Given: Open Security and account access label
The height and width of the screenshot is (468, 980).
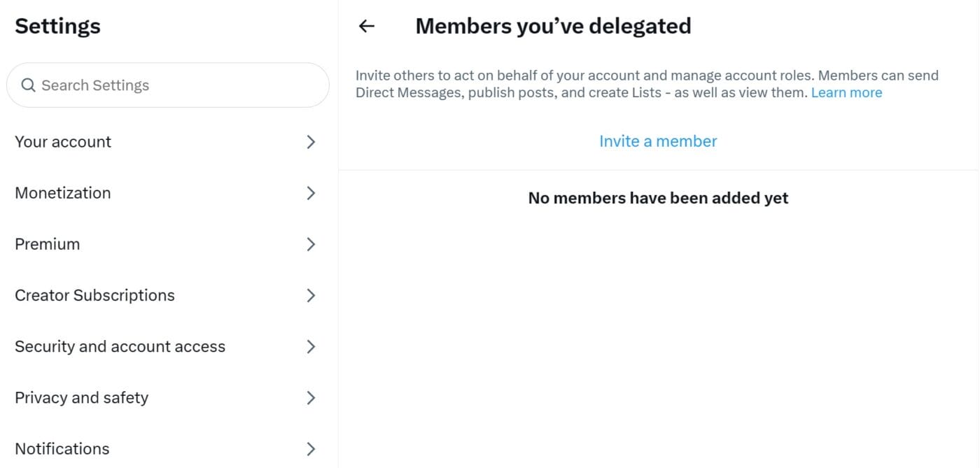Looking at the screenshot, I should click(x=120, y=346).
